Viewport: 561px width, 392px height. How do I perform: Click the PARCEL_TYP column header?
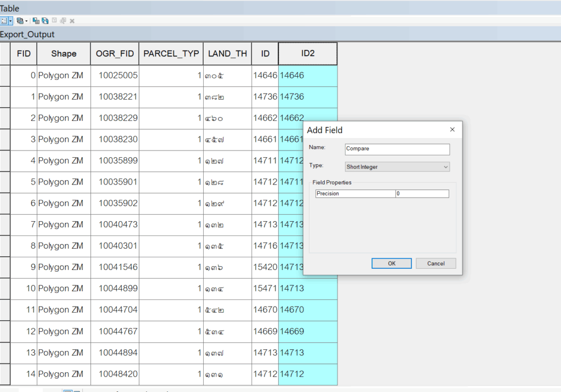pos(171,54)
